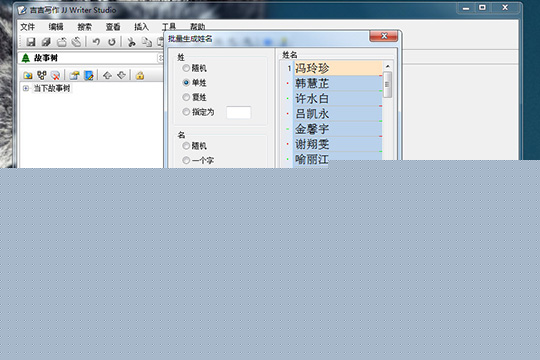540x360 pixels.
Task: Click the Redo arrow icon in toolbar
Action: point(112,42)
